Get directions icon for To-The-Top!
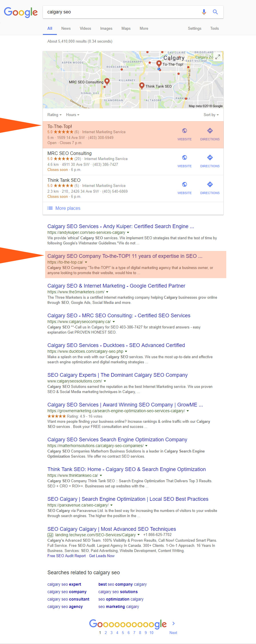This screenshot has width=256, height=644. click(x=210, y=131)
